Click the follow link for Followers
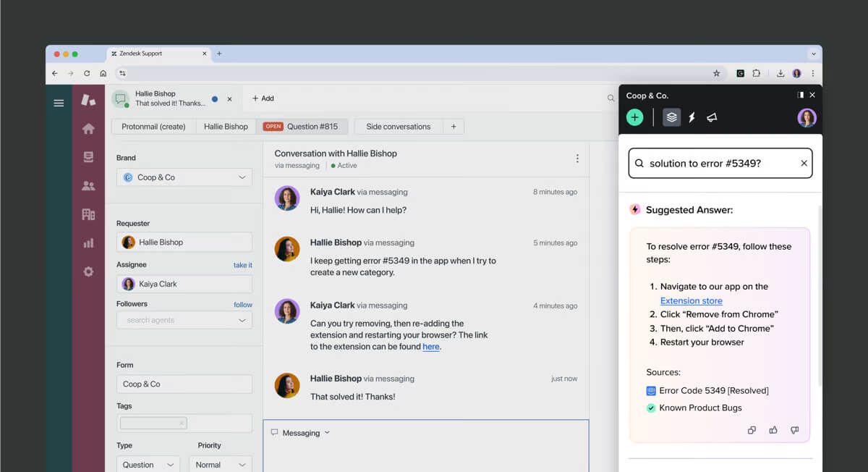868x472 pixels. pos(243,305)
